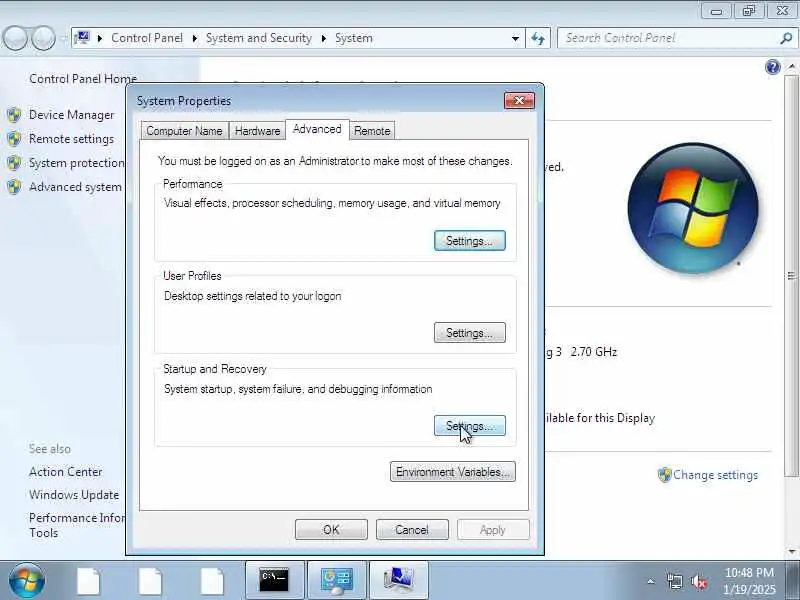Switch to Remote tab
800x600 pixels.
372,131
